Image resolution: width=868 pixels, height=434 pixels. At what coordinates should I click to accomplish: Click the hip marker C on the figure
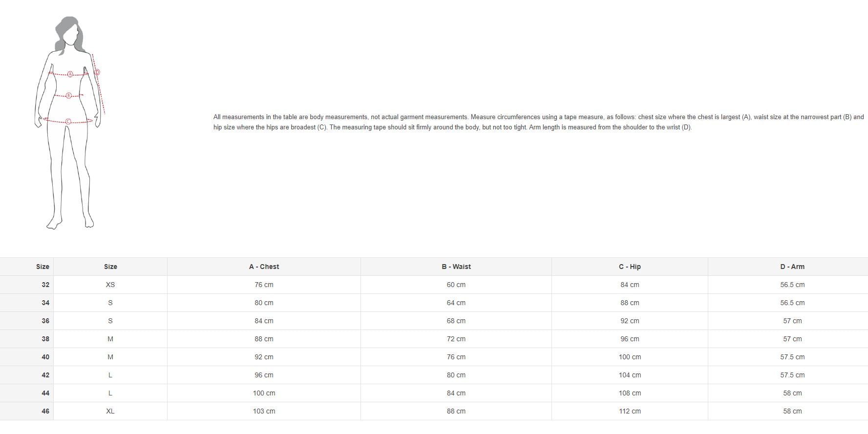coord(68,121)
